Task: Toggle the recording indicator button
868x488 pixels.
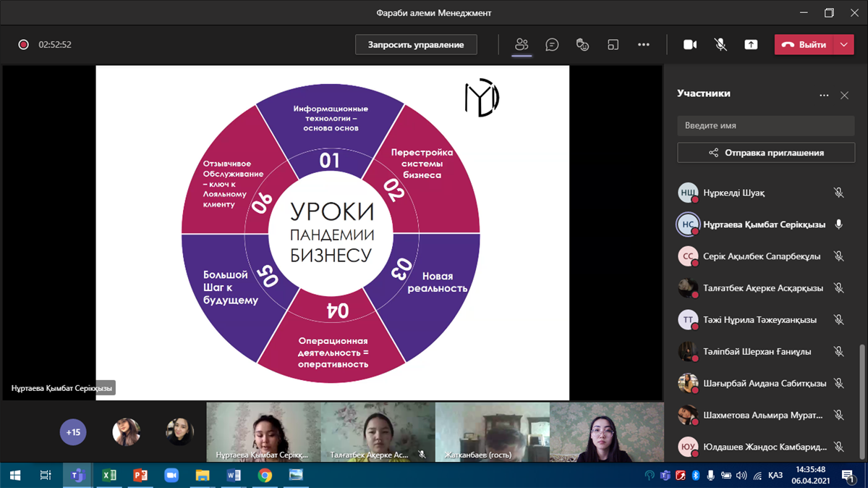Action: click(23, 45)
